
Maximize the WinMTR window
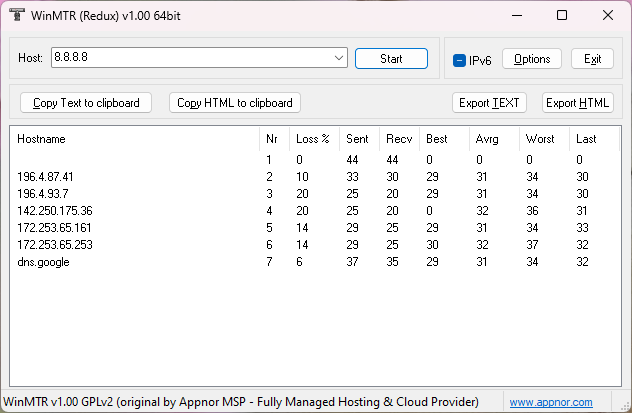[562, 15]
